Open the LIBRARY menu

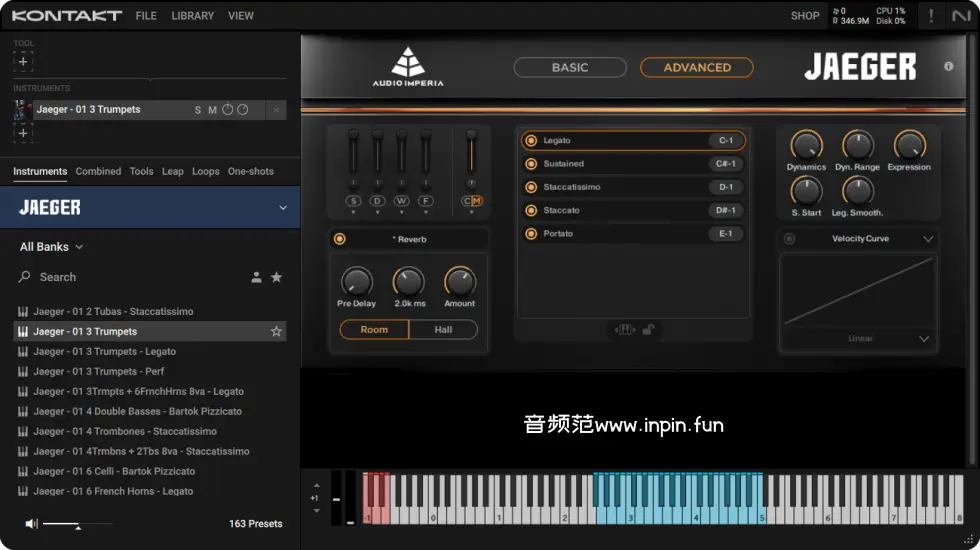[x=192, y=16]
